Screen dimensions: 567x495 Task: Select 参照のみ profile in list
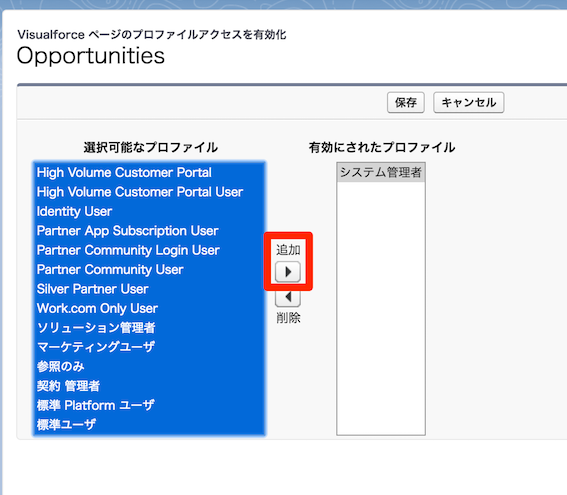coord(149,367)
